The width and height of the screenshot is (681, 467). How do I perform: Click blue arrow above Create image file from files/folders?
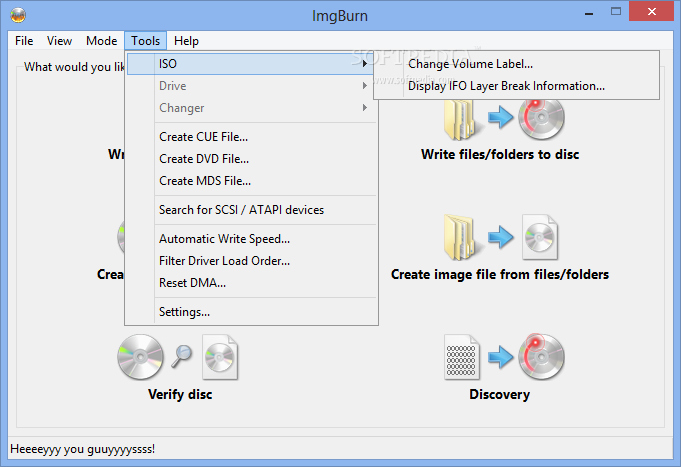pyautogui.click(x=500, y=237)
